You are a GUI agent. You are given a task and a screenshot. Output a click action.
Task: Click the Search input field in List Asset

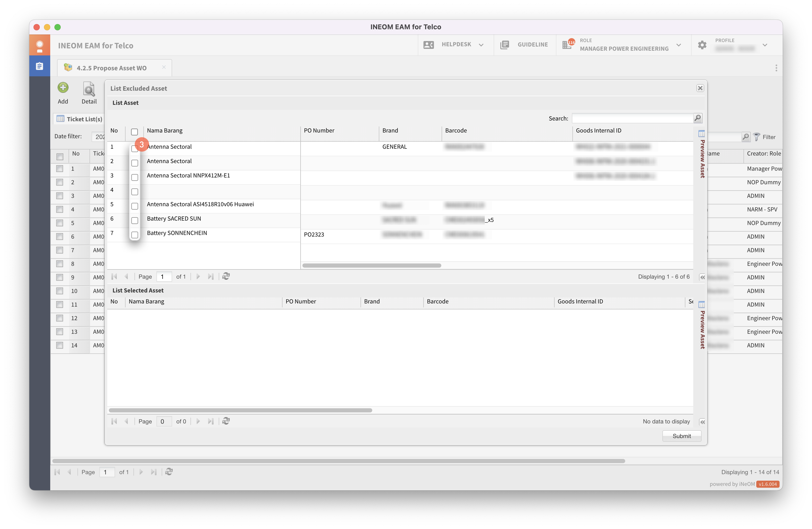(x=633, y=118)
